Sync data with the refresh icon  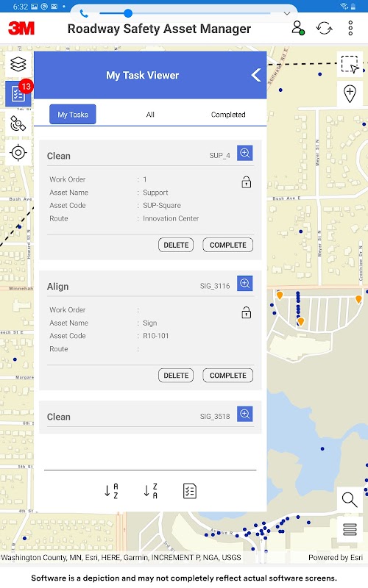324,28
